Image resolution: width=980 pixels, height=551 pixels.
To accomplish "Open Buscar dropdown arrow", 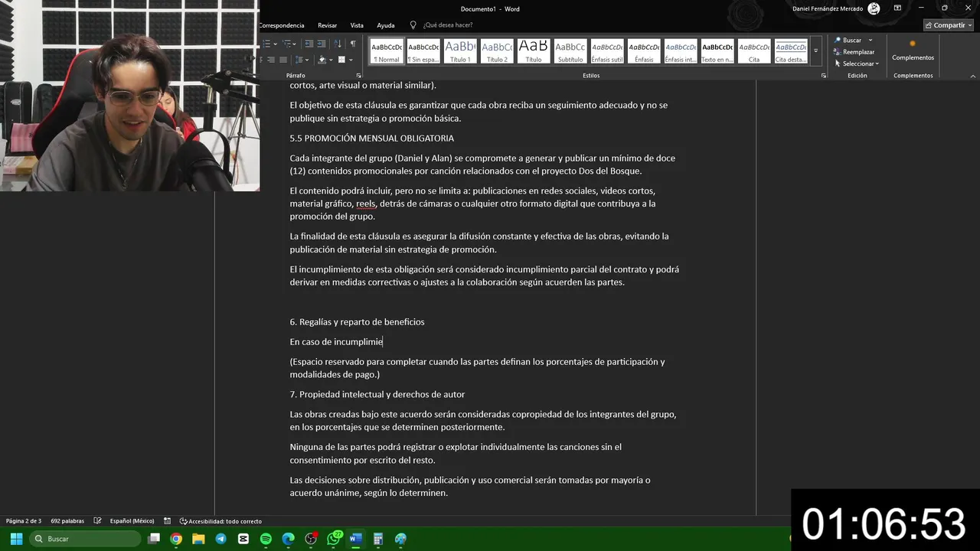I will click(871, 40).
